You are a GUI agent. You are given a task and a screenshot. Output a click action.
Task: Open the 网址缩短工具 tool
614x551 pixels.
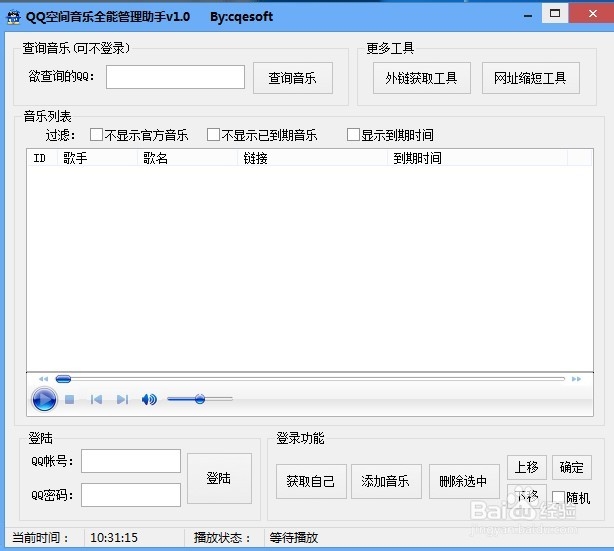530,78
